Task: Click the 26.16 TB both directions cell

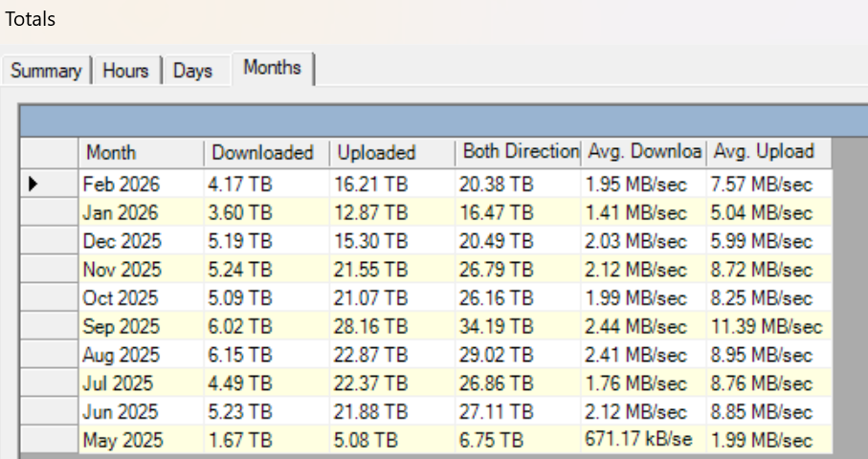Action: click(518, 298)
